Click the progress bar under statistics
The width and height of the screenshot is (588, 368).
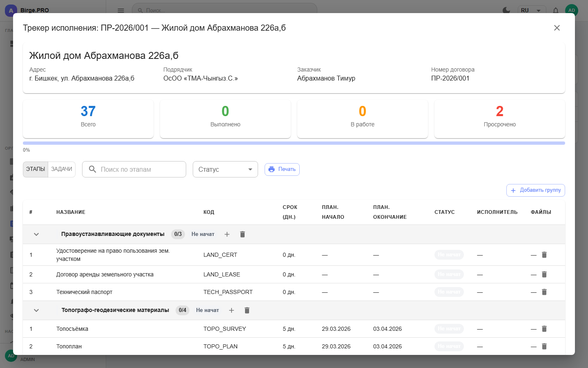(x=294, y=143)
